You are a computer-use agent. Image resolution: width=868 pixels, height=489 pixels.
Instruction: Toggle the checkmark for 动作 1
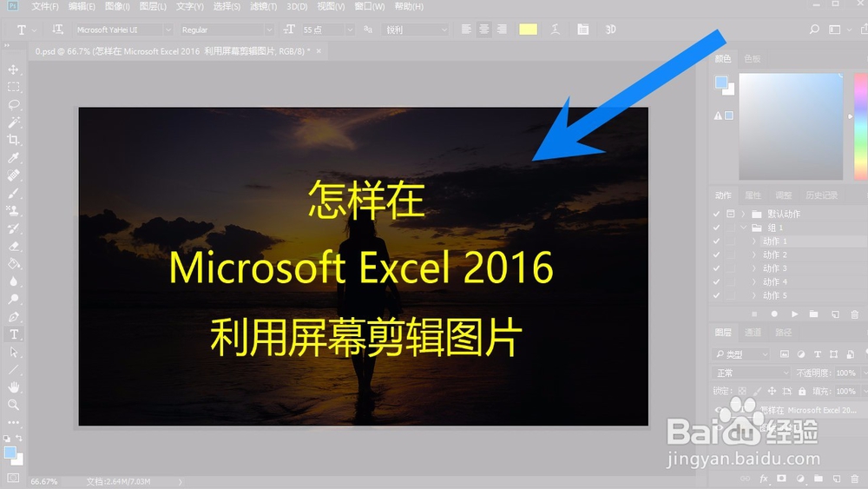click(716, 241)
